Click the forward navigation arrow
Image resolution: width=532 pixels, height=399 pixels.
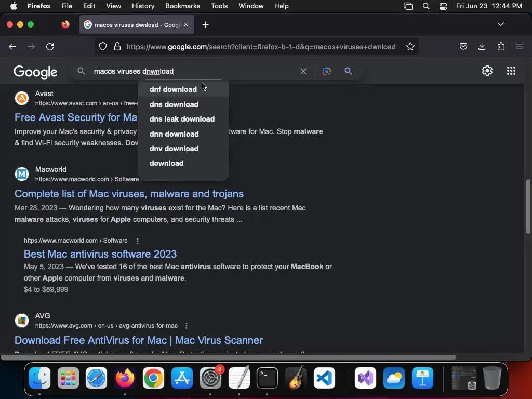[31, 46]
